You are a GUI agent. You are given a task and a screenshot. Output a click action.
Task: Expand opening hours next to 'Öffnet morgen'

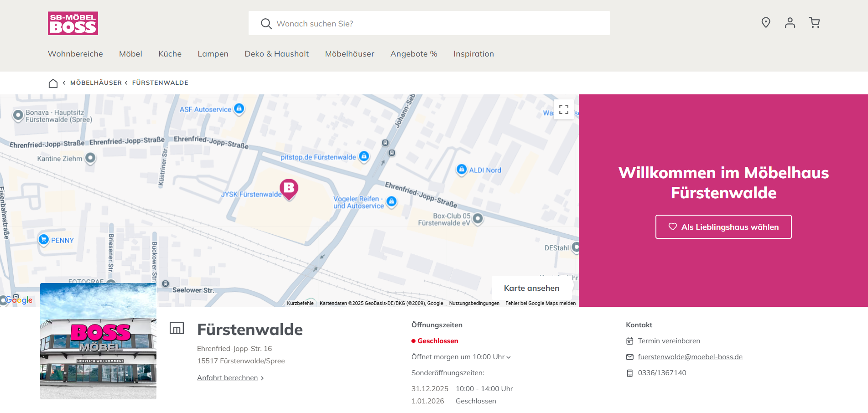point(509,357)
